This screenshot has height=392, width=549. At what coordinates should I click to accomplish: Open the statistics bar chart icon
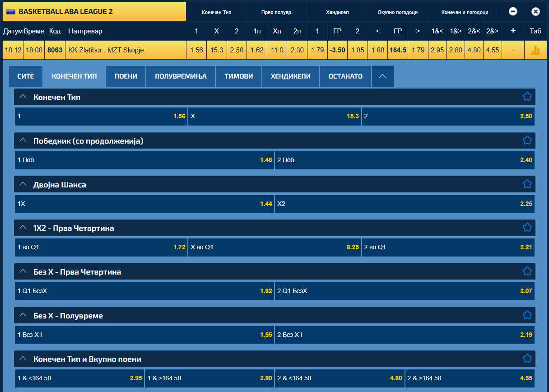point(535,50)
